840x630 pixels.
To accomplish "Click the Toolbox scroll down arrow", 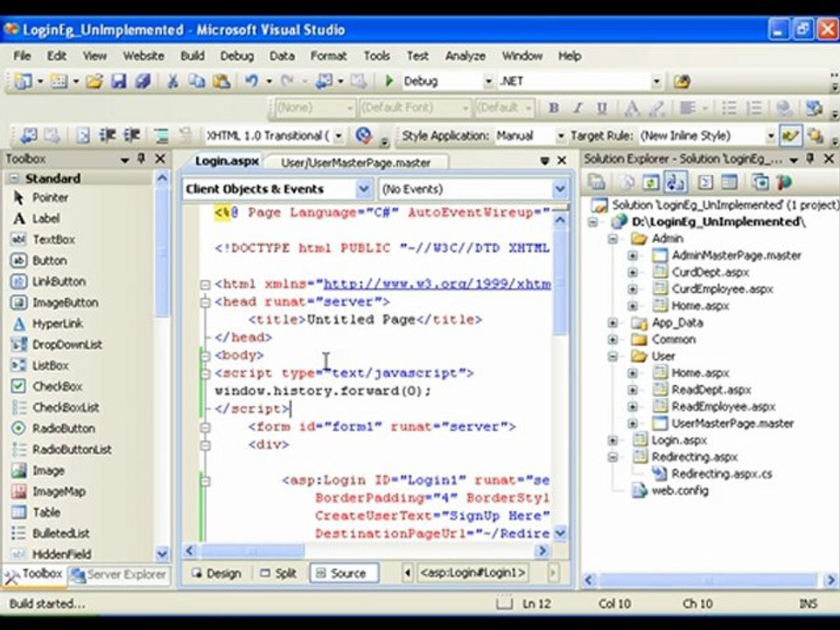I will 162,553.
